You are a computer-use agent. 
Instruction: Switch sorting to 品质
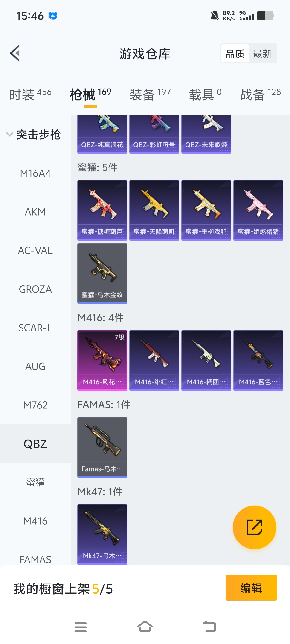(x=235, y=54)
